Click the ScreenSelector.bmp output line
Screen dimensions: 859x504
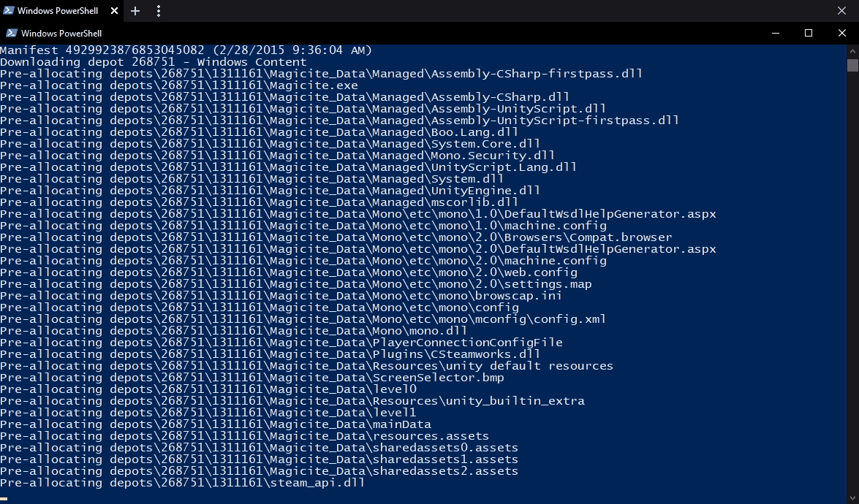251,378
